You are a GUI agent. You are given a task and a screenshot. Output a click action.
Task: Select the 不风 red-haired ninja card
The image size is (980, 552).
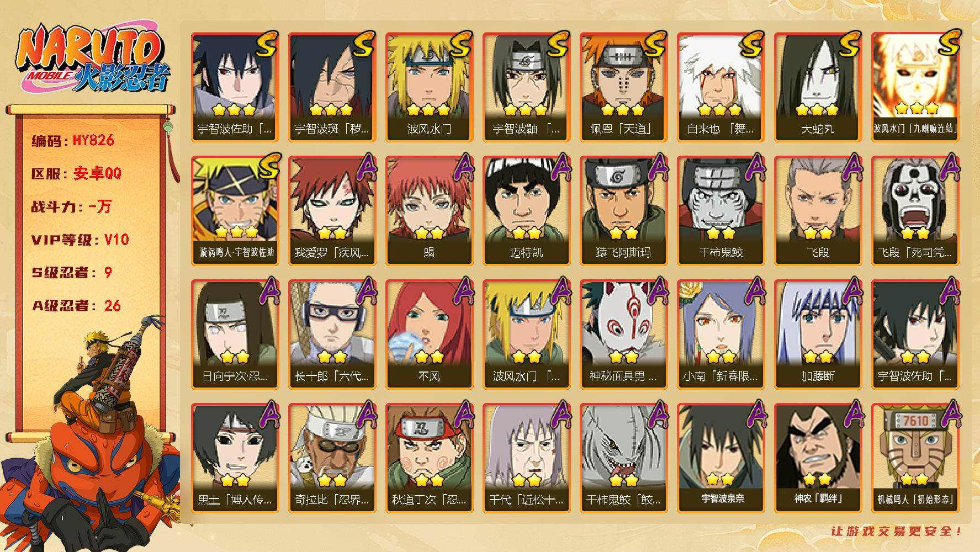point(429,335)
